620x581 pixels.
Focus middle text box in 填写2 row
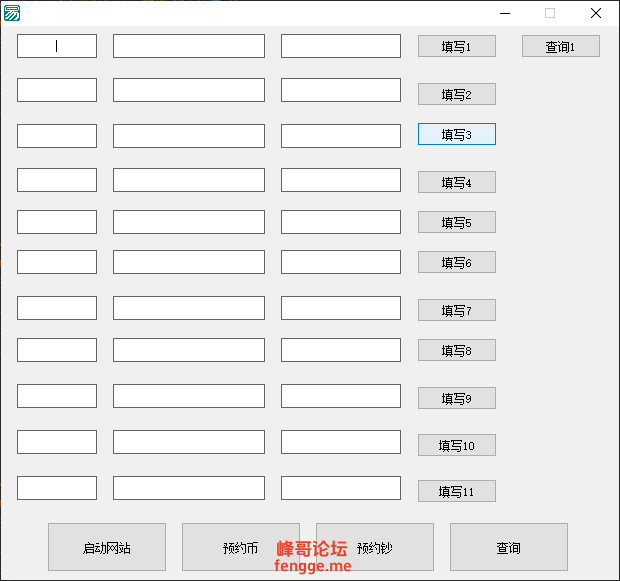189,90
